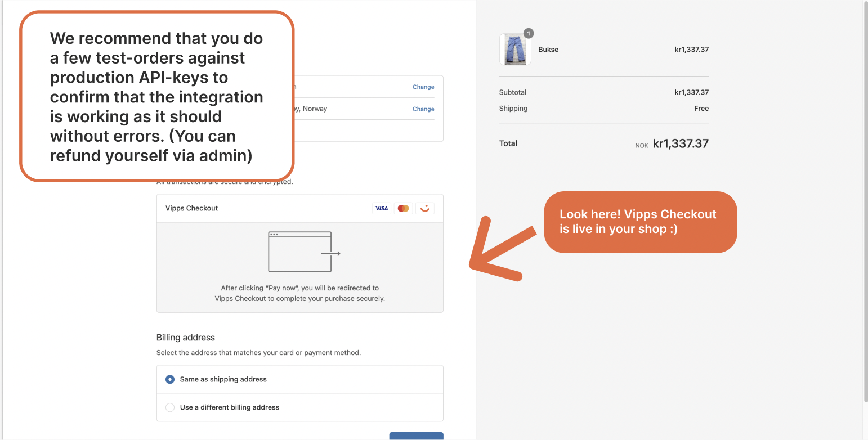Open the Bukse product thumbnail
Image resolution: width=868 pixels, height=440 pixels.
[x=515, y=50]
